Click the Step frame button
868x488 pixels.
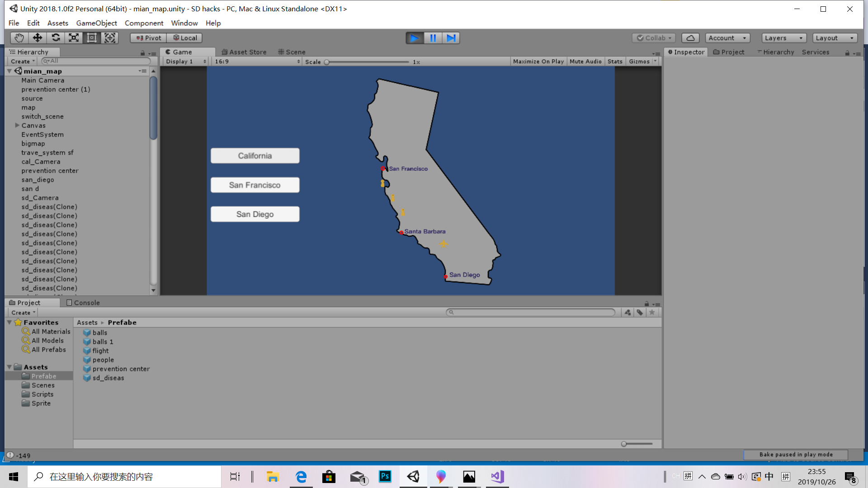click(x=451, y=38)
